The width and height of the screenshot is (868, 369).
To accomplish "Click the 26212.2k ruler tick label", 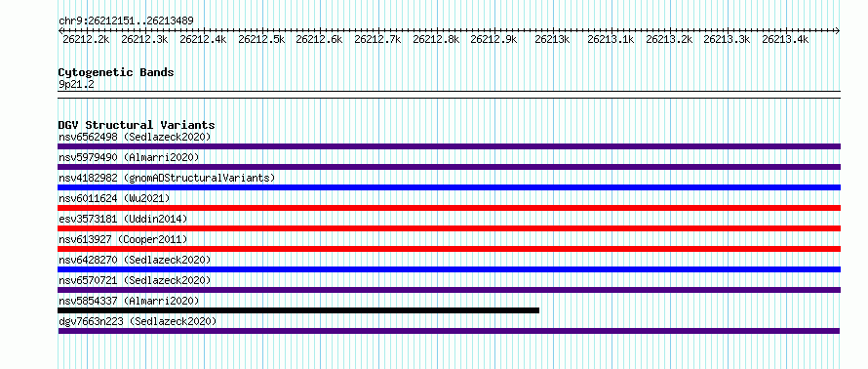I will click(x=86, y=39).
